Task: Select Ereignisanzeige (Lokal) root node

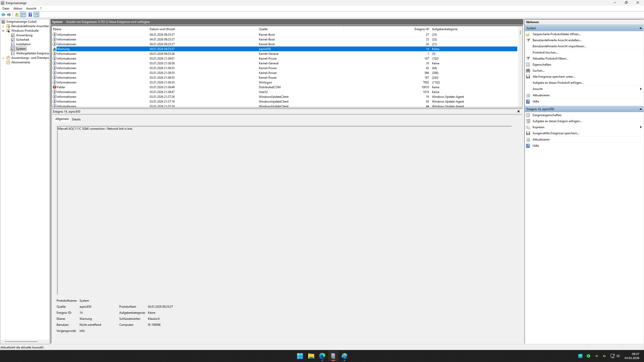Action: coord(21,22)
